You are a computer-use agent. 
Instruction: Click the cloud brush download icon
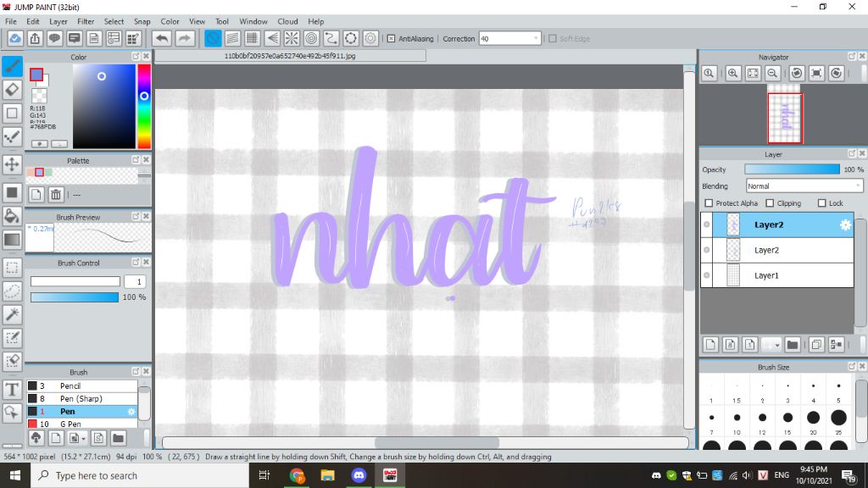point(36,438)
